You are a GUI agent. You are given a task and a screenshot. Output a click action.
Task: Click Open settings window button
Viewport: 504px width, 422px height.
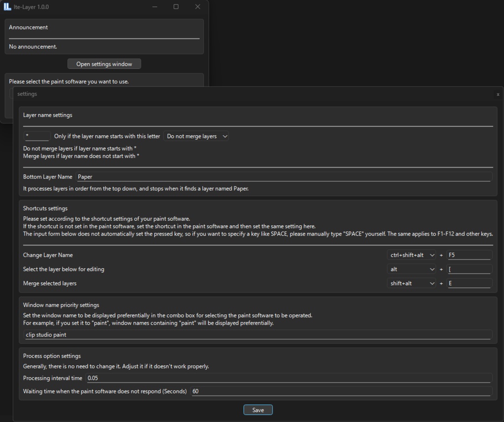(x=104, y=64)
